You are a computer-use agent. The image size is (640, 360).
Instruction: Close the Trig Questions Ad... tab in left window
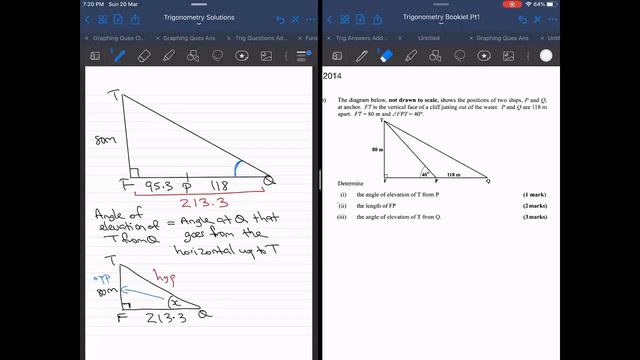(x=229, y=38)
